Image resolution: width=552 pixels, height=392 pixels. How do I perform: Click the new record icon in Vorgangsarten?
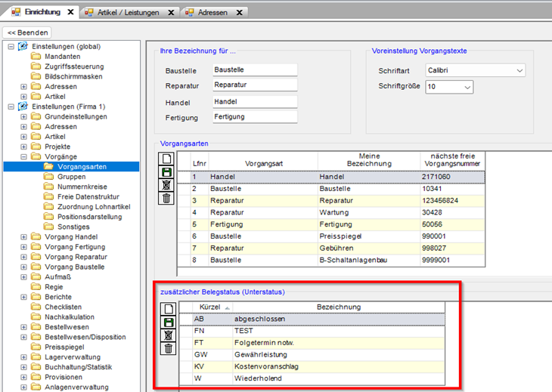tap(167, 159)
